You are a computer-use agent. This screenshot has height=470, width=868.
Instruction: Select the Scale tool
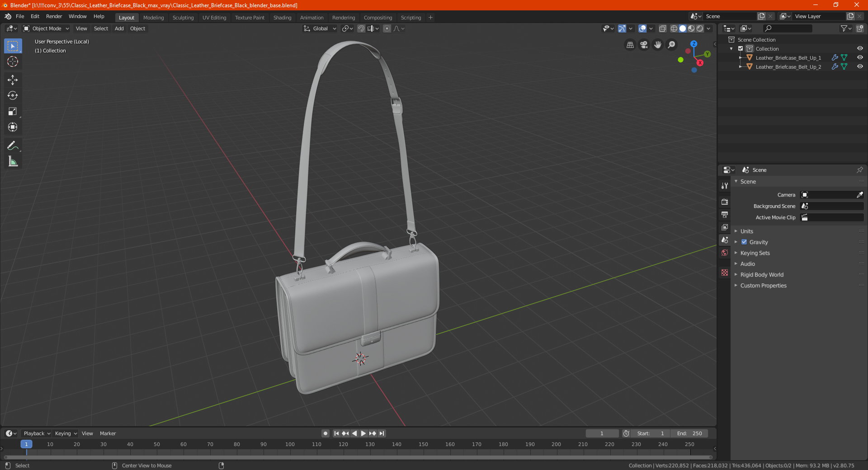tap(13, 111)
